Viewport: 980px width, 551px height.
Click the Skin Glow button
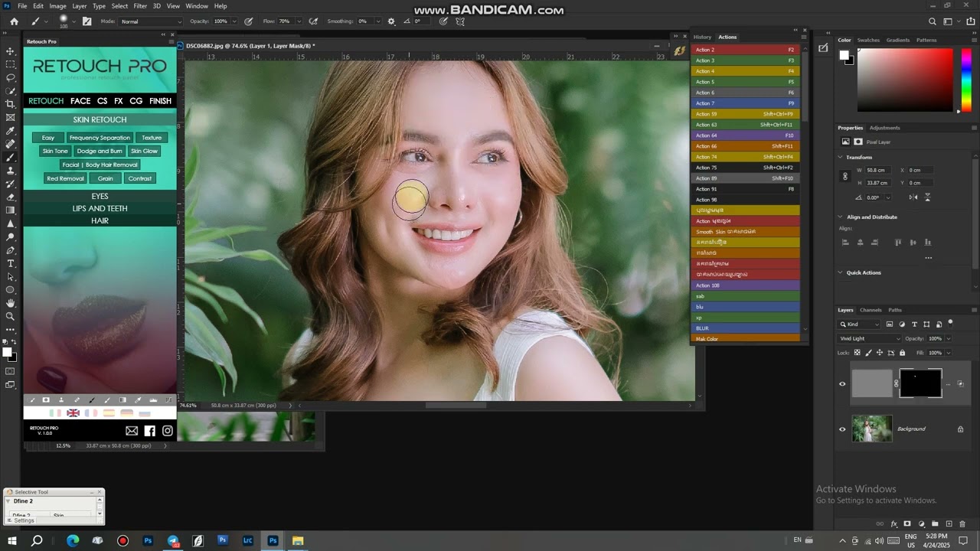(144, 151)
